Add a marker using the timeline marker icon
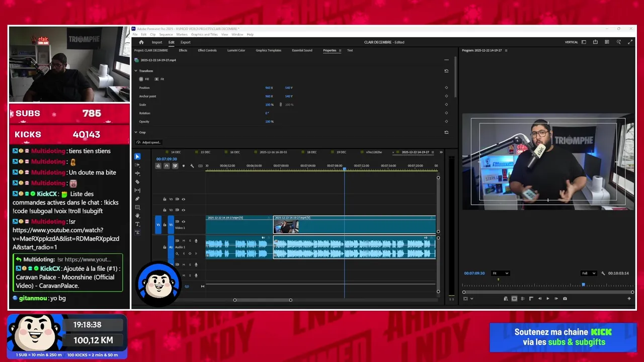The width and height of the screenshot is (644, 362). [183, 166]
